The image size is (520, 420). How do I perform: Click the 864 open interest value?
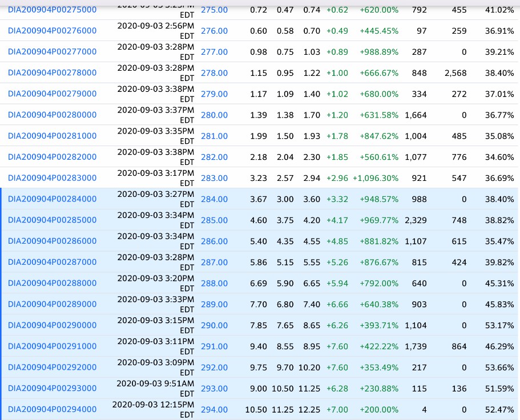pyautogui.click(x=459, y=347)
